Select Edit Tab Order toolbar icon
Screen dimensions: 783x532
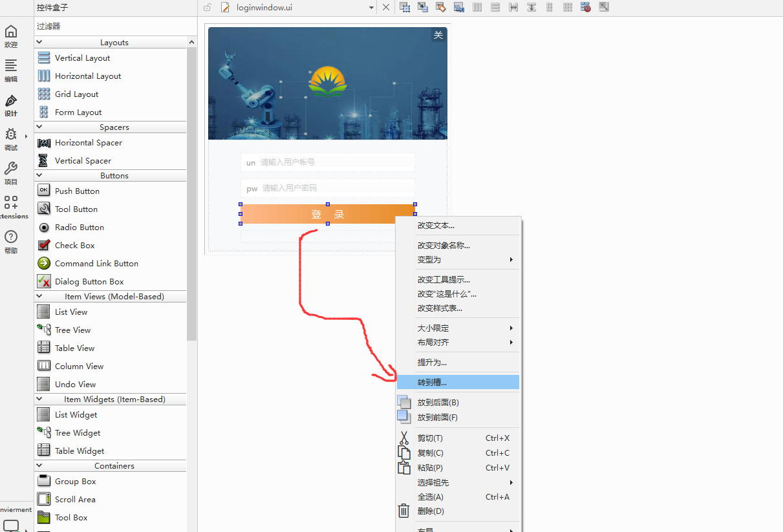459,7
